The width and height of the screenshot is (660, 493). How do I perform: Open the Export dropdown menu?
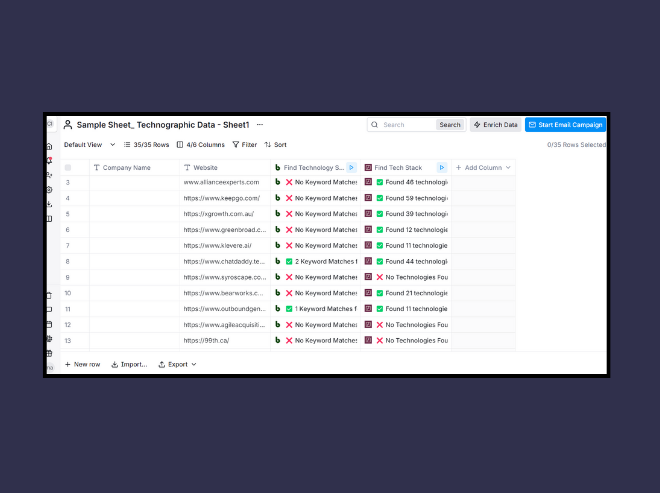(x=177, y=365)
